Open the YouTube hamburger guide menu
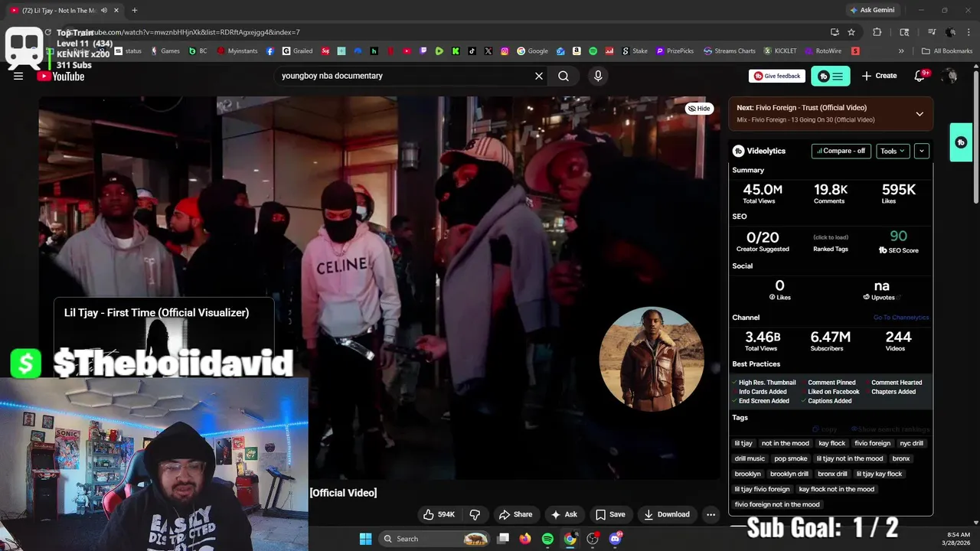980x551 pixels. coord(18,76)
